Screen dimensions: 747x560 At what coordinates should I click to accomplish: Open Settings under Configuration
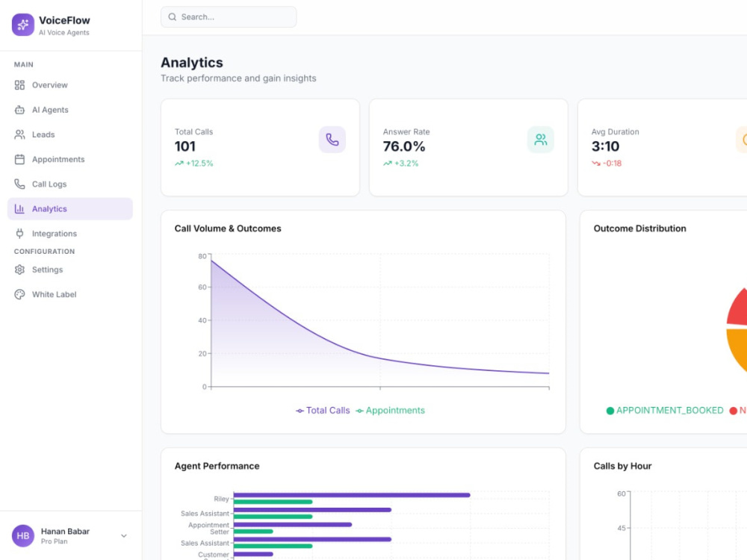pos(70,270)
